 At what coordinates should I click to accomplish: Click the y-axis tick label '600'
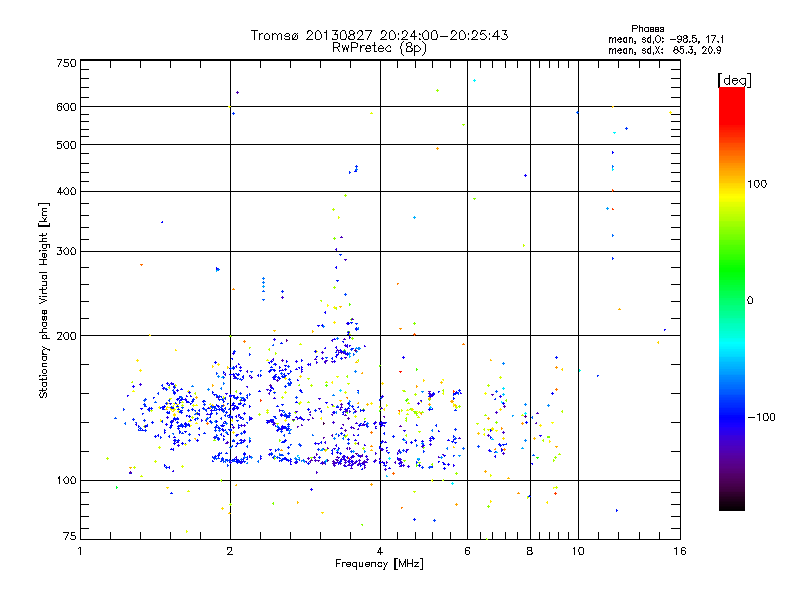pyautogui.click(x=66, y=107)
